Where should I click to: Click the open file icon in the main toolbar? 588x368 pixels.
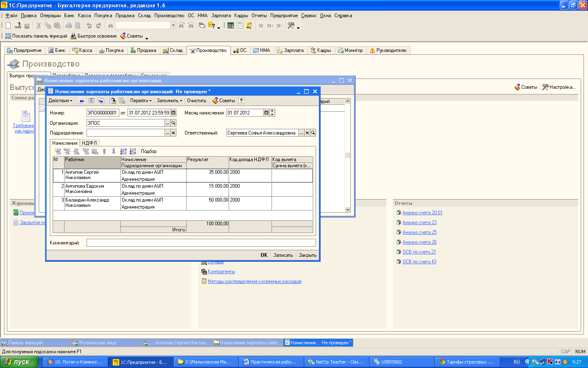click(x=18, y=25)
